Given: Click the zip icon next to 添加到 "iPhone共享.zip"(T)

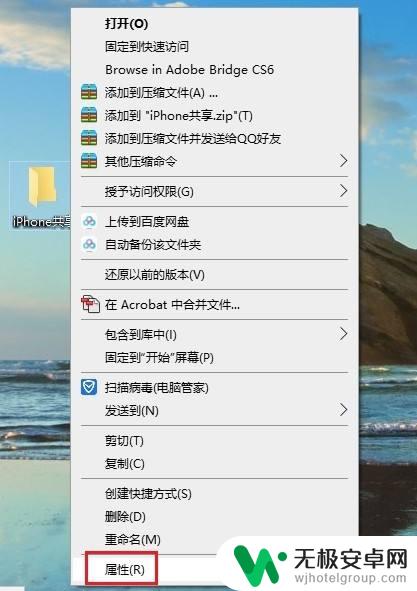Looking at the screenshot, I should (89, 115).
